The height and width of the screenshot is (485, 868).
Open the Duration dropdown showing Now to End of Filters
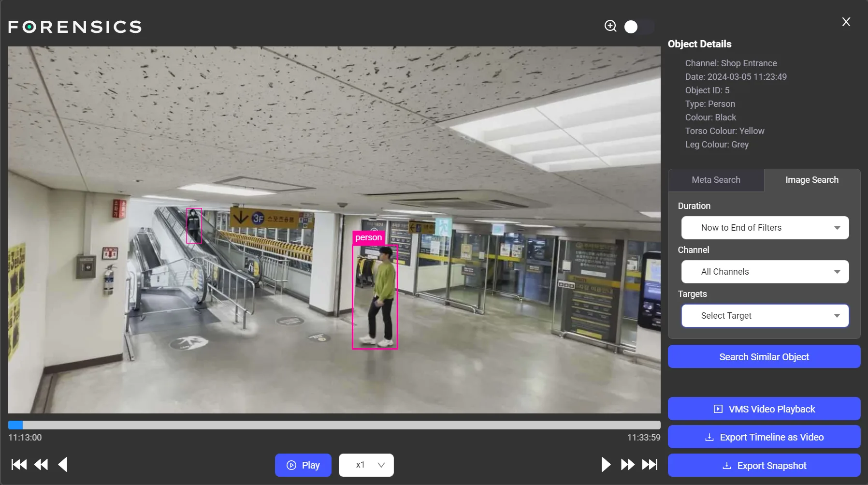[x=764, y=228]
